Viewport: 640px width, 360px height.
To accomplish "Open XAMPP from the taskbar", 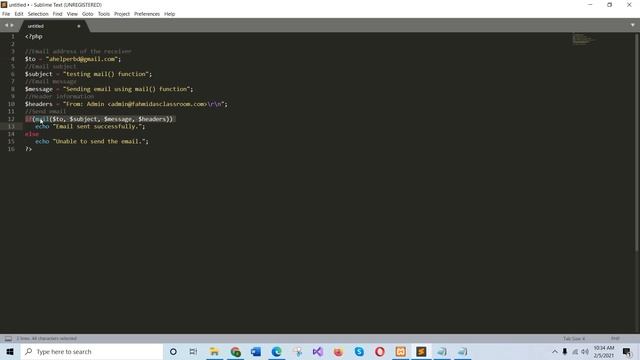I will [x=400, y=351].
